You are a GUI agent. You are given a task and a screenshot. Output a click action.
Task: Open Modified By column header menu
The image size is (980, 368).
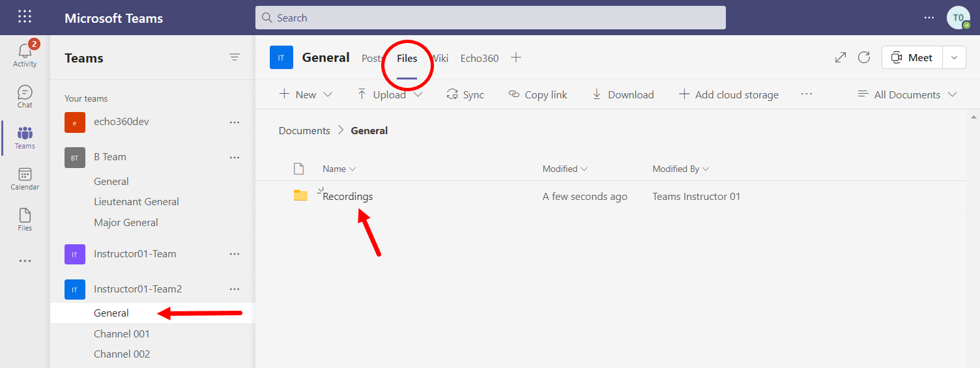point(681,169)
